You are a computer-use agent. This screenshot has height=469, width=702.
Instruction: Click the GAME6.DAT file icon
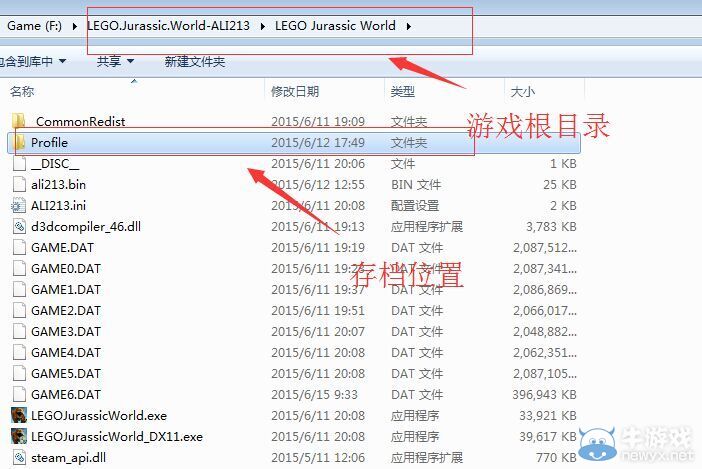(19, 395)
